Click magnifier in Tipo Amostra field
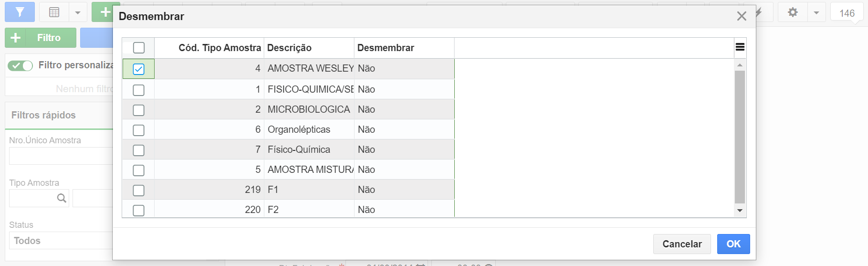Screen dimensions: 868x266 (62, 198)
